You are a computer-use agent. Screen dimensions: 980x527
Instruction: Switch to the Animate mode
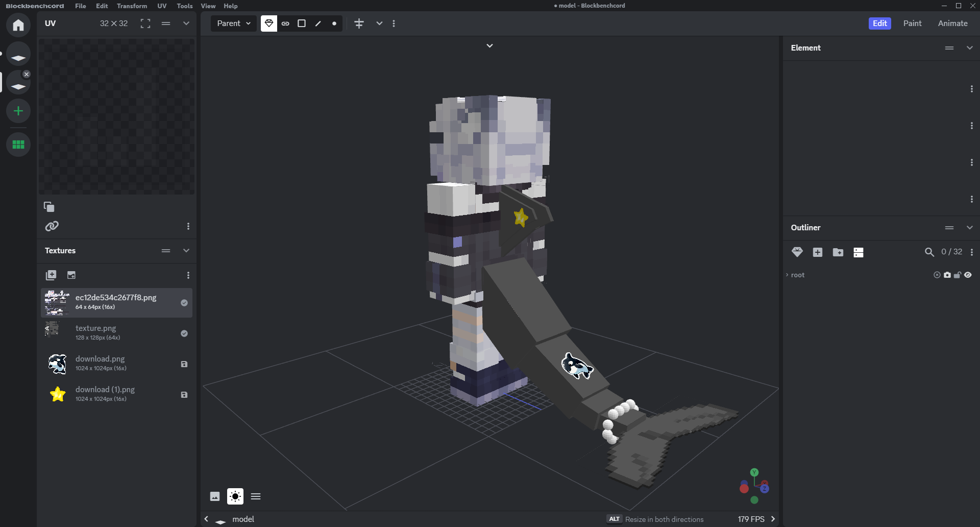click(x=952, y=23)
